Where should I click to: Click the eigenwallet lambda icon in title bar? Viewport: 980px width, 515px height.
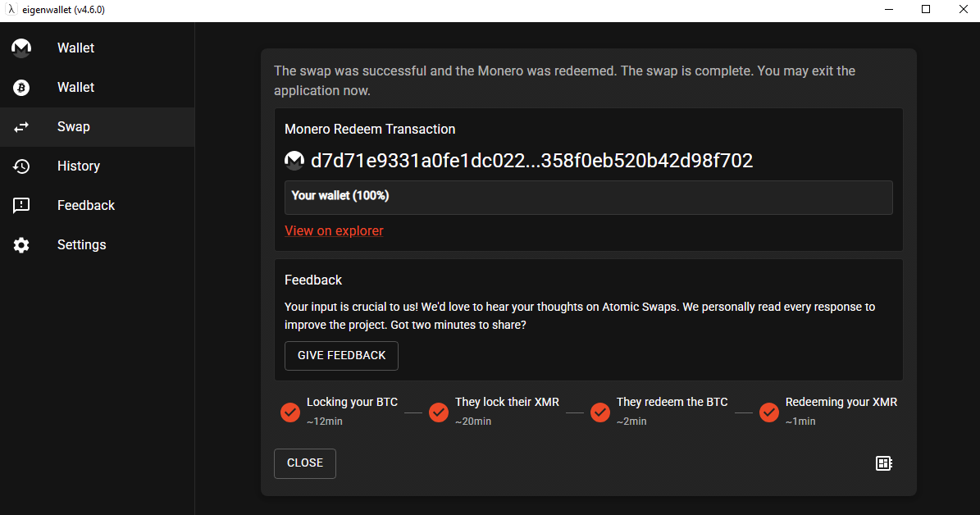(x=11, y=9)
